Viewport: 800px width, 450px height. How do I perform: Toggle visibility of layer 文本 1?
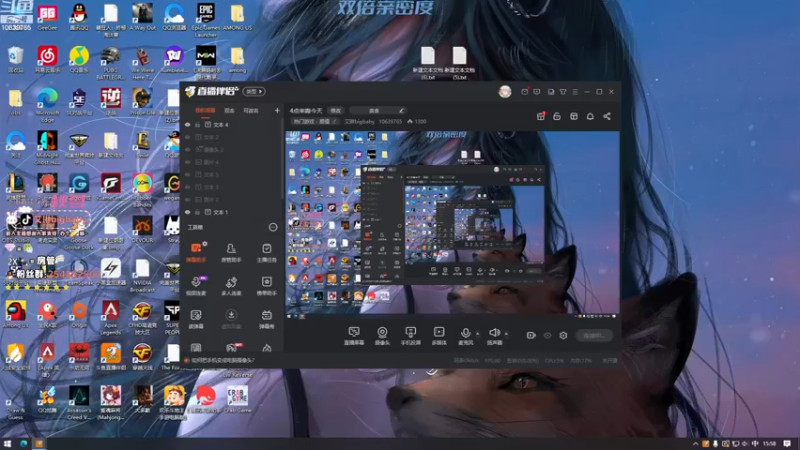click(188, 212)
